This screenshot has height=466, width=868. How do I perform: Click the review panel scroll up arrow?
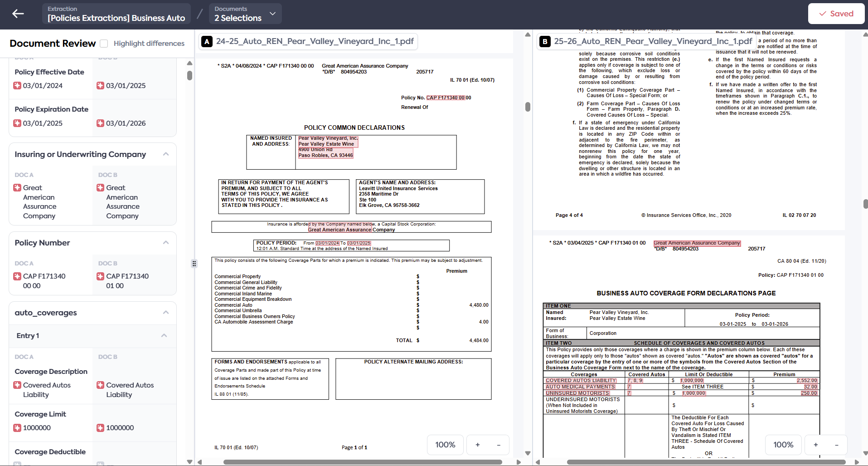click(189, 63)
